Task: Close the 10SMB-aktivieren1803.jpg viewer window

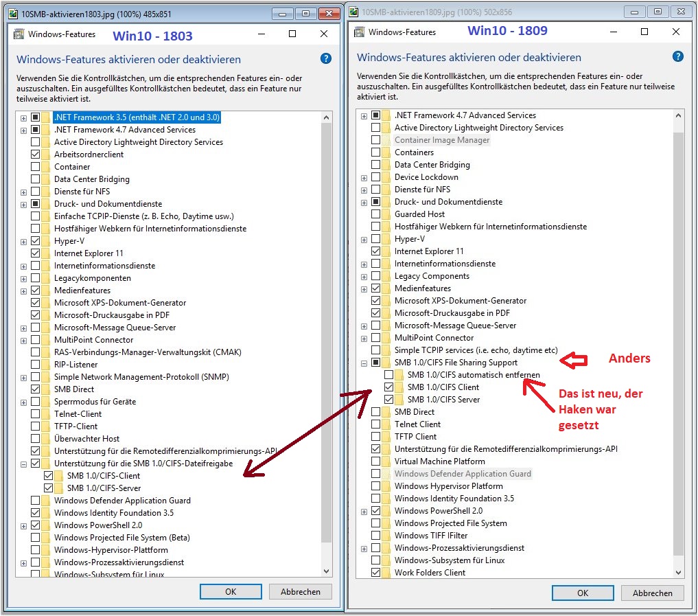Action: pos(329,14)
